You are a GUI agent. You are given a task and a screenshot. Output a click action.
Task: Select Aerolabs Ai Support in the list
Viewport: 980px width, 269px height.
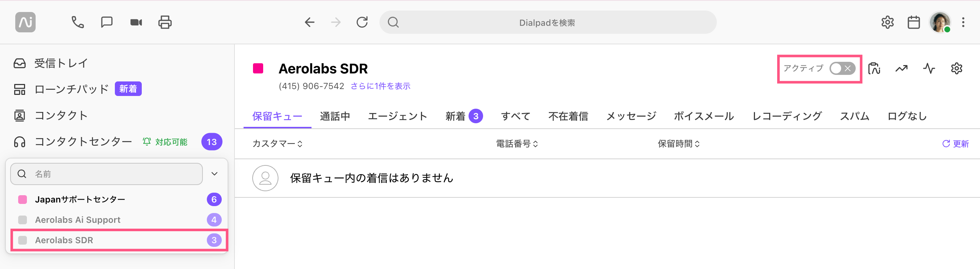tap(117, 220)
